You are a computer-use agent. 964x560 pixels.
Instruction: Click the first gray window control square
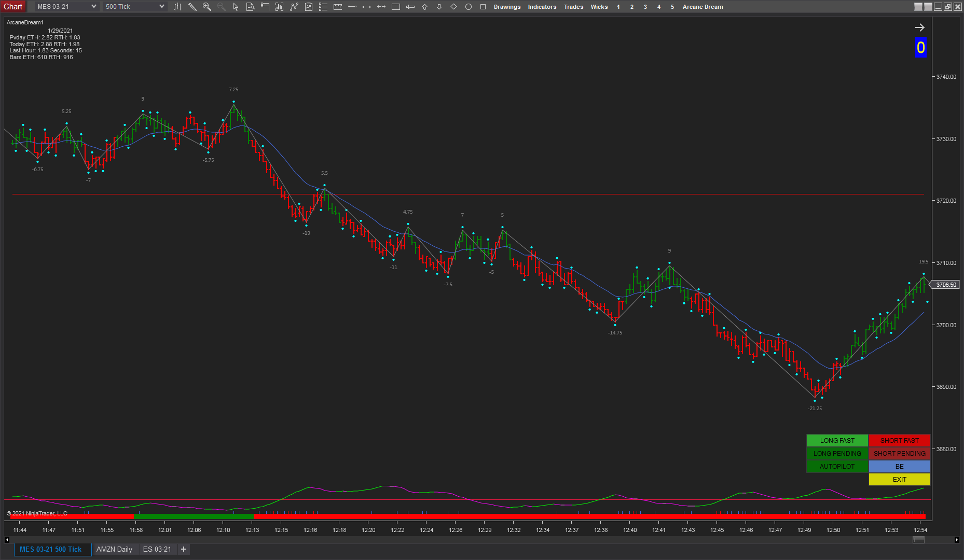coord(918,7)
